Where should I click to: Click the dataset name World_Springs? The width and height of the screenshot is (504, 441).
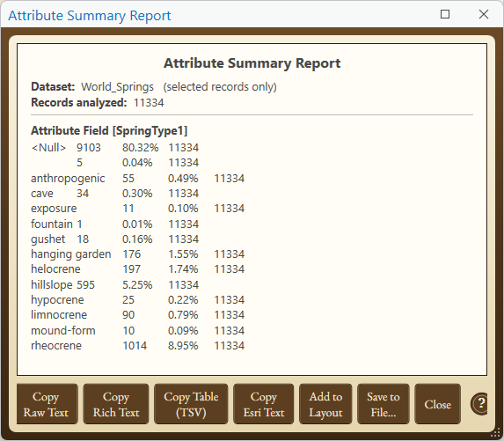[117, 87]
